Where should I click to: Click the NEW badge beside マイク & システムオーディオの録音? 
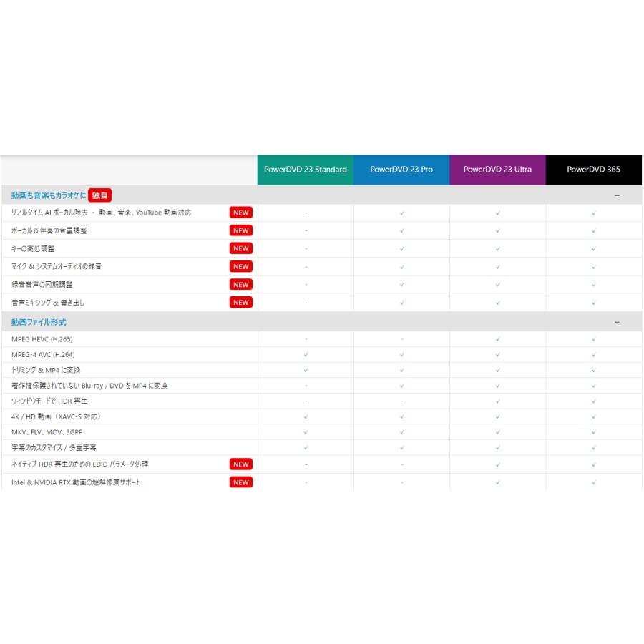240,266
